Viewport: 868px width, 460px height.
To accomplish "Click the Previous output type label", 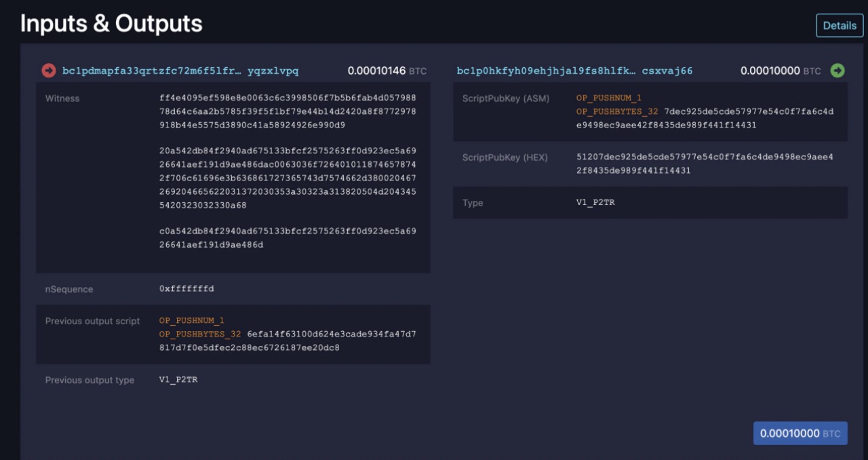I will click(90, 380).
